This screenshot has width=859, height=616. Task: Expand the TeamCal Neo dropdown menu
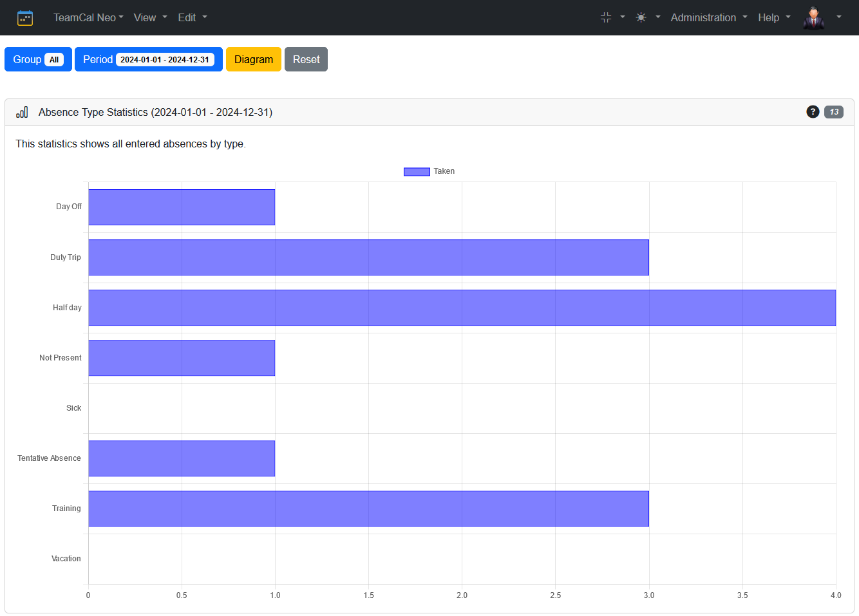tap(88, 17)
